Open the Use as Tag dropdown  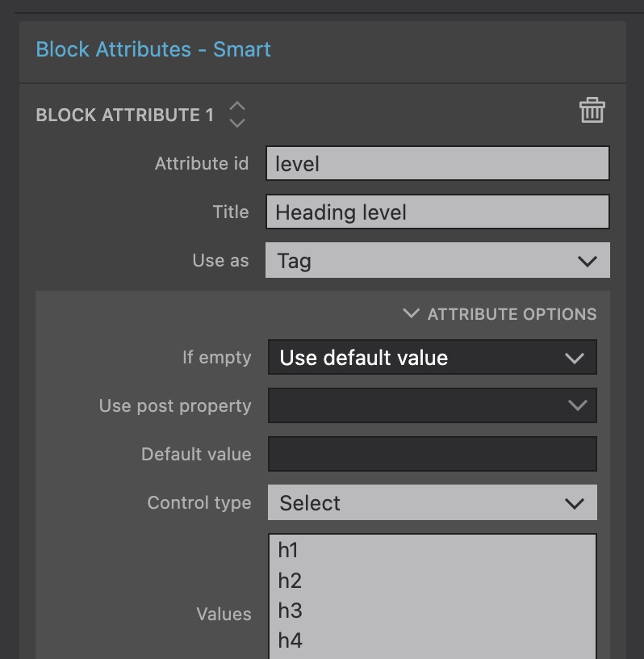[437, 260]
